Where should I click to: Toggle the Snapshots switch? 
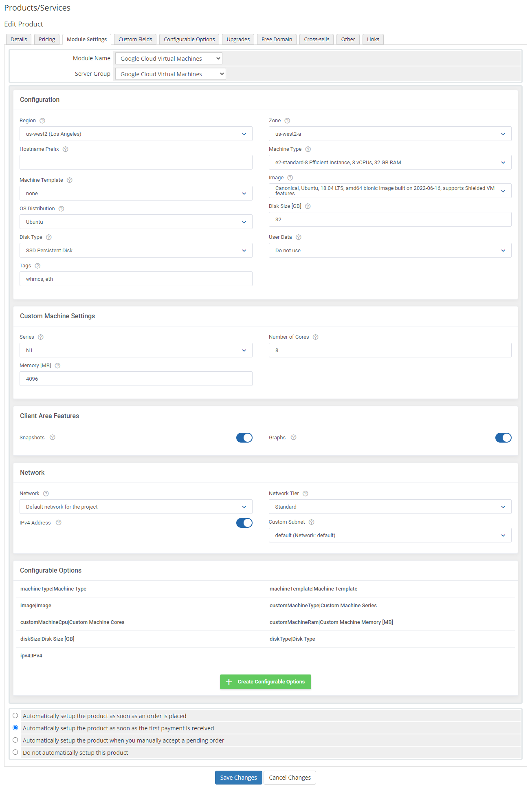pyautogui.click(x=244, y=438)
